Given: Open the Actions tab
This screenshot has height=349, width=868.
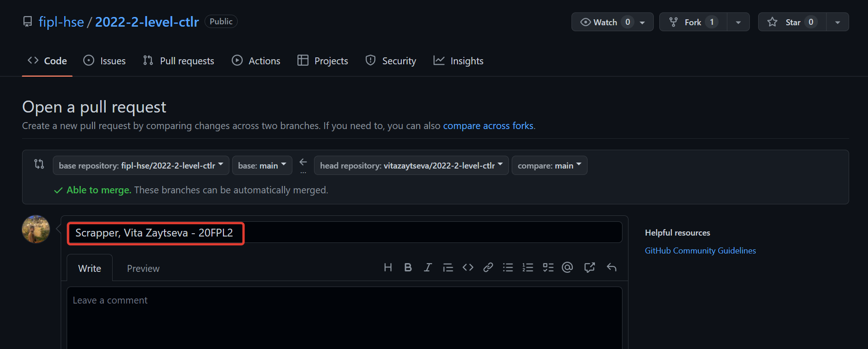Looking at the screenshot, I should click(256, 61).
